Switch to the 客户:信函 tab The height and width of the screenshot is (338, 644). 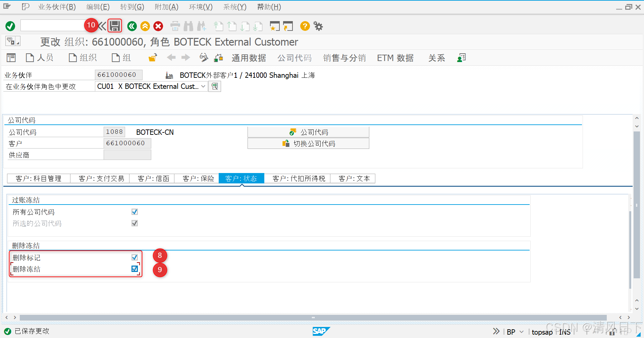click(x=152, y=178)
